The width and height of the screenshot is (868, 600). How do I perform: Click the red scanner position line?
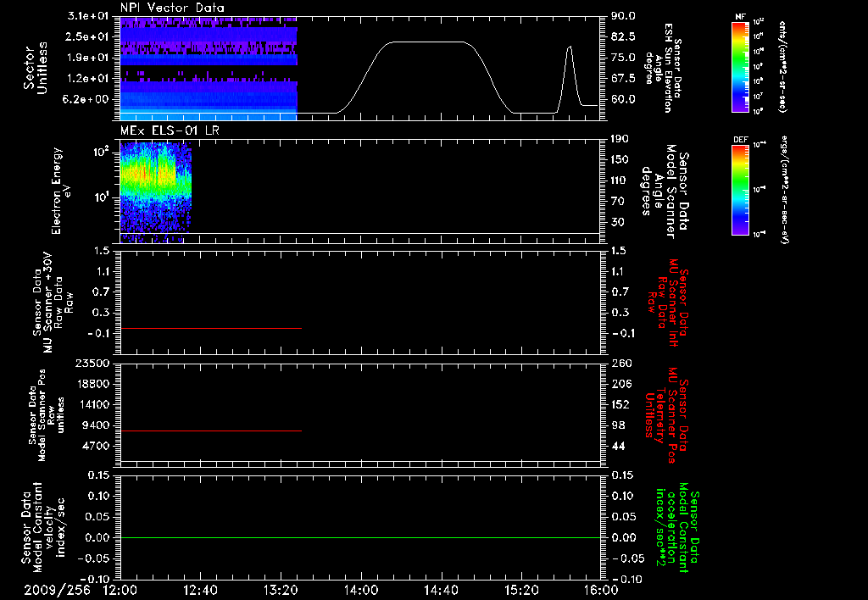[211, 431]
